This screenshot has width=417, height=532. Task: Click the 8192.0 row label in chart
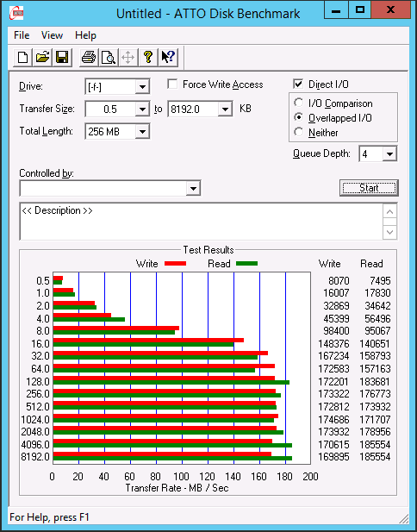(x=35, y=457)
